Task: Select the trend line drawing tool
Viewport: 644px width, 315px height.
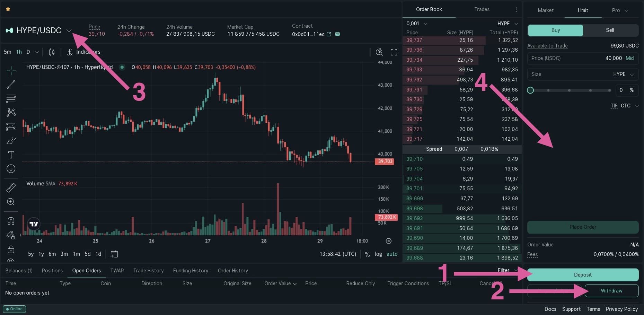Action: click(11, 85)
